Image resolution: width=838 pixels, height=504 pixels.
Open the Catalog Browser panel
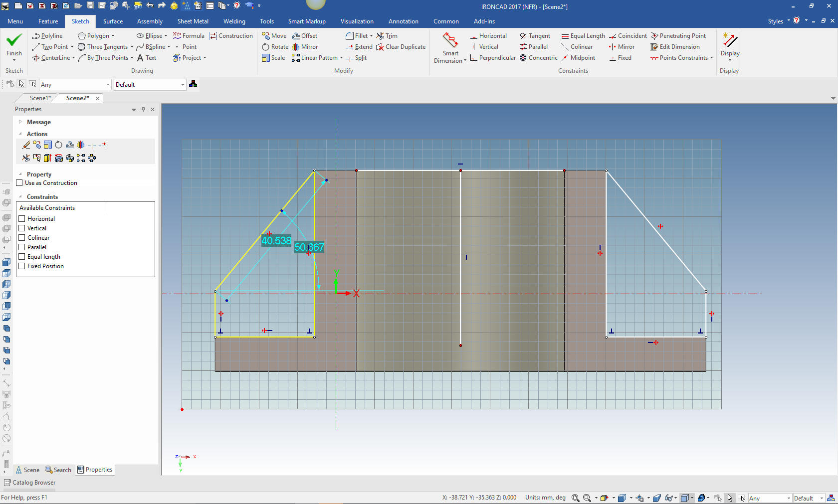point(29,483)
